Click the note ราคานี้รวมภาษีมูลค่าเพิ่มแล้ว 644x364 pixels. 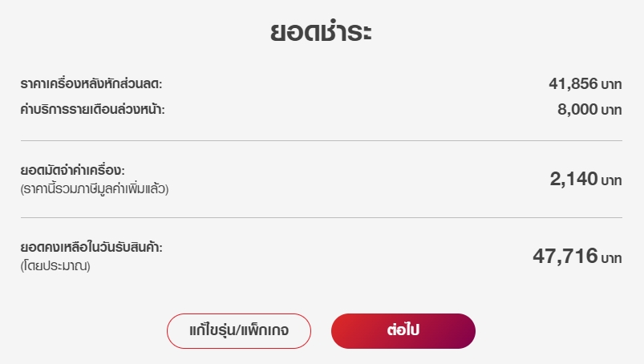[95, 188]
